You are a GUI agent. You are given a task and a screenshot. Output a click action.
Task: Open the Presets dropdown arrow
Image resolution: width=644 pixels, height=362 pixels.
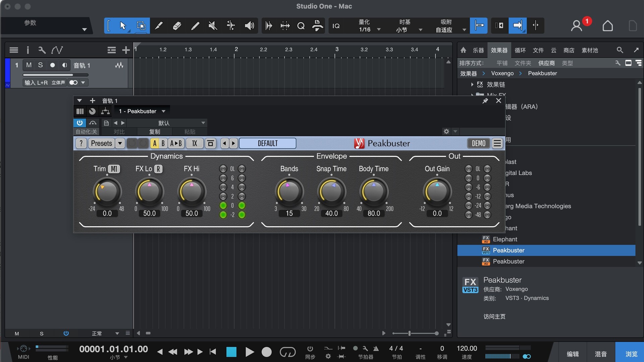click(x=120, y=143)
